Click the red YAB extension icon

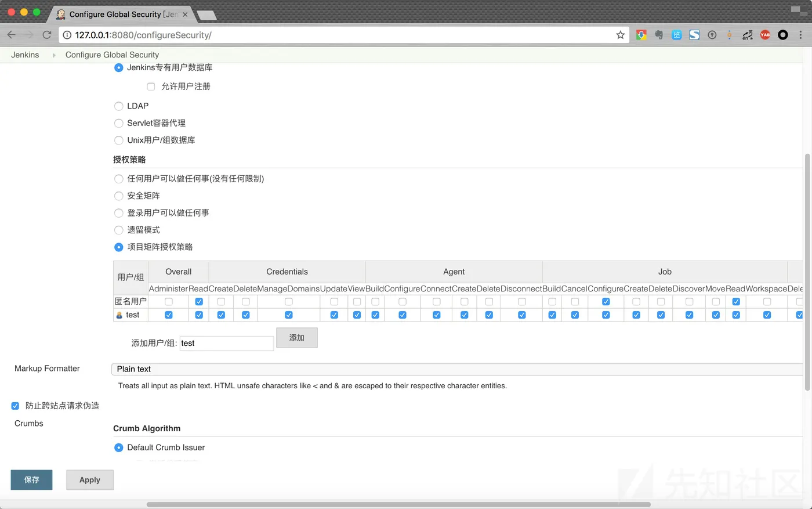click(766, 35)
